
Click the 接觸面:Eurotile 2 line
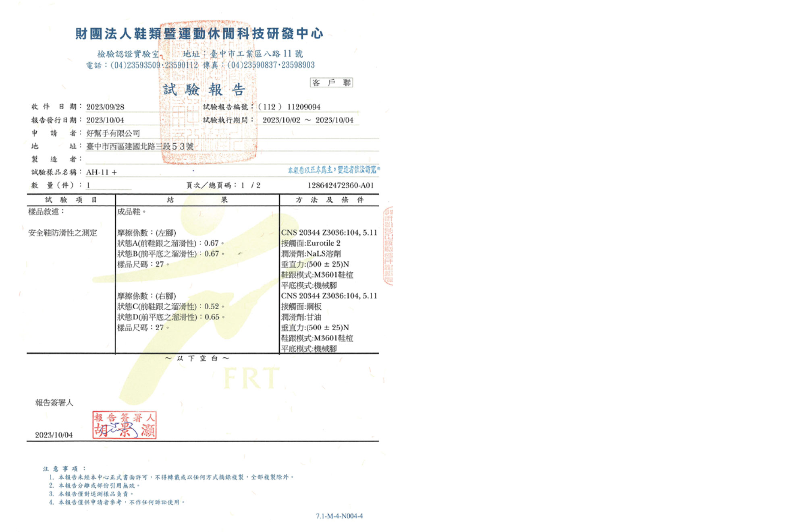click(x=311, y=243)
